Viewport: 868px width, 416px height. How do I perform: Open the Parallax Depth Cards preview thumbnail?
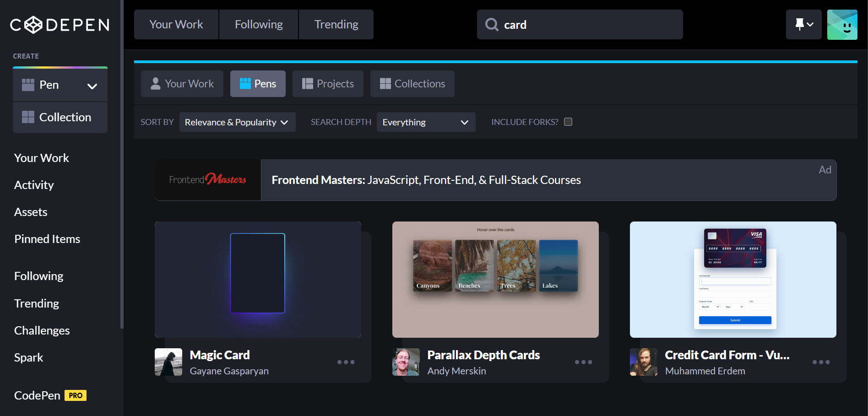pyautogui.click(x=495, y=280)
